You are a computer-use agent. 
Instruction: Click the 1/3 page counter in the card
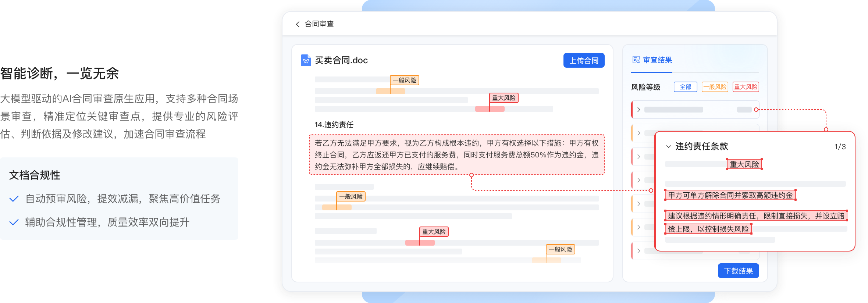point(840,147)
